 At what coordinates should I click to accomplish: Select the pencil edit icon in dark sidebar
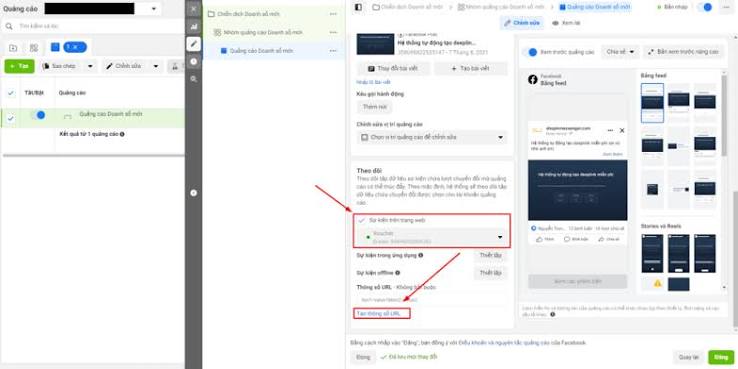[193, 44]
